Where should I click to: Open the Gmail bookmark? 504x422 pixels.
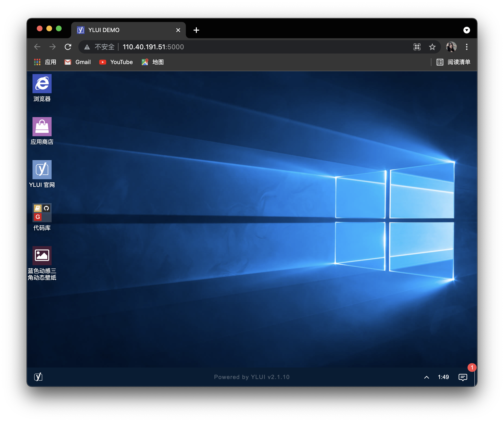[x=78, y=62]
